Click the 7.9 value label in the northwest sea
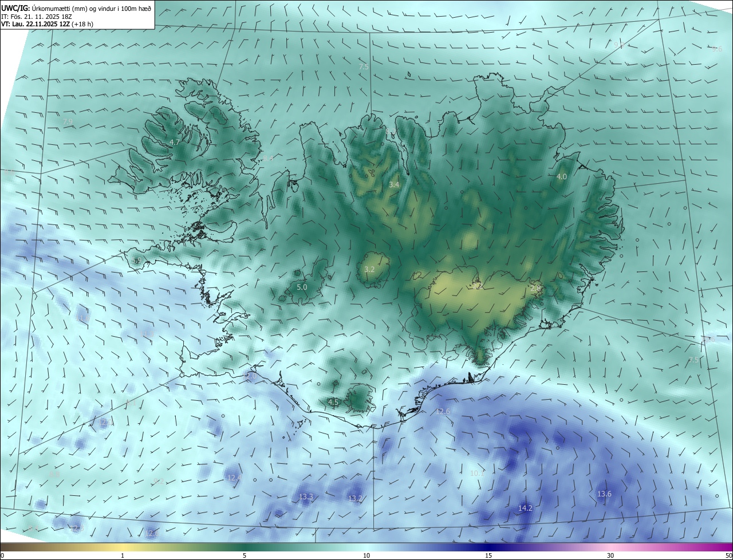 pyautogui.click(x=68, y=122)
